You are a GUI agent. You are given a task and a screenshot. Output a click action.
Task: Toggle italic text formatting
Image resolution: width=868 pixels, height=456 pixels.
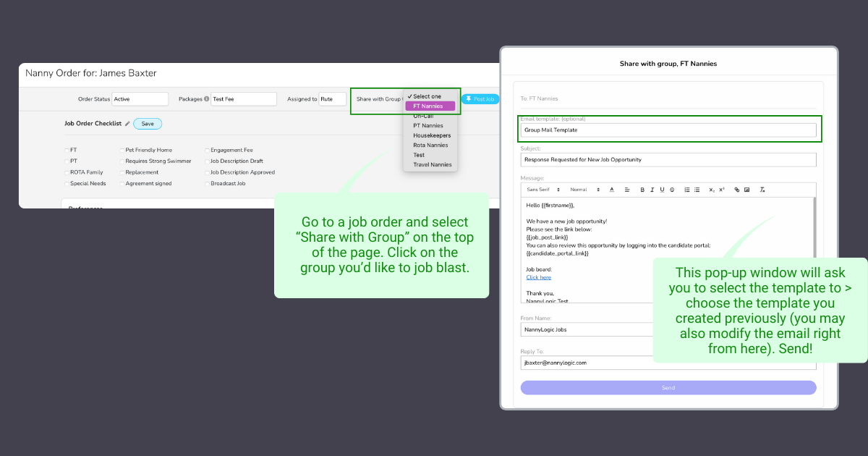pos(652,190)
